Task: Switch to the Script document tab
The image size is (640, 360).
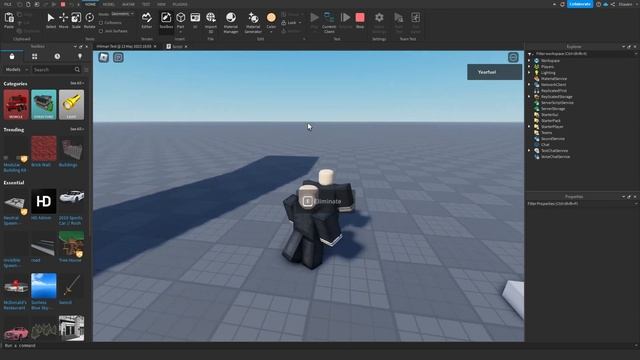Action: (x=177, y=47)
